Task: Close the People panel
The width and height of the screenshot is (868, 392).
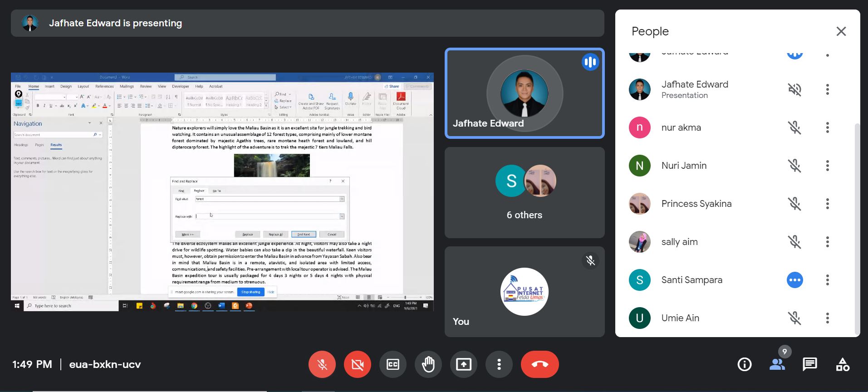Action: tap(841, 31)
